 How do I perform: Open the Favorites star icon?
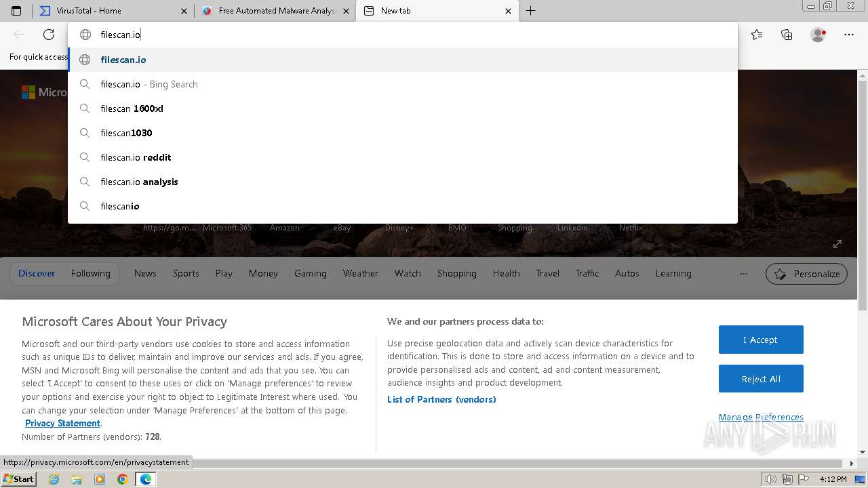point(757,35)
